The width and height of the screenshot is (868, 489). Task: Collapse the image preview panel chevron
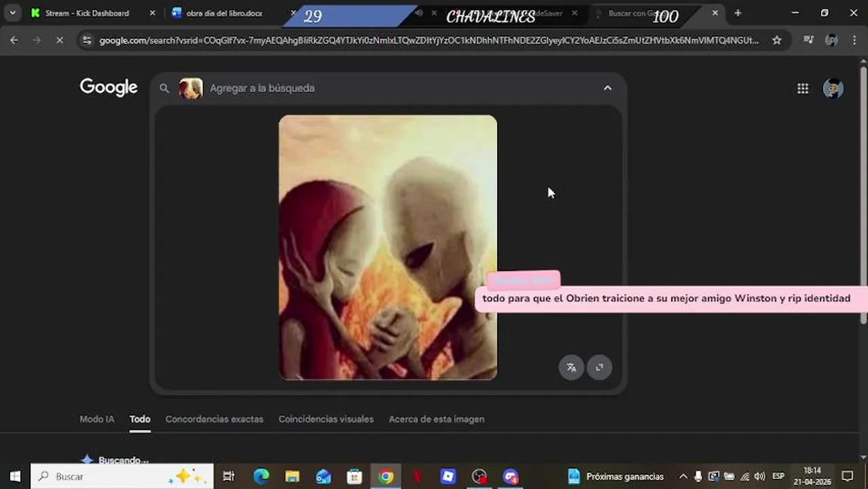pos(607,88)
